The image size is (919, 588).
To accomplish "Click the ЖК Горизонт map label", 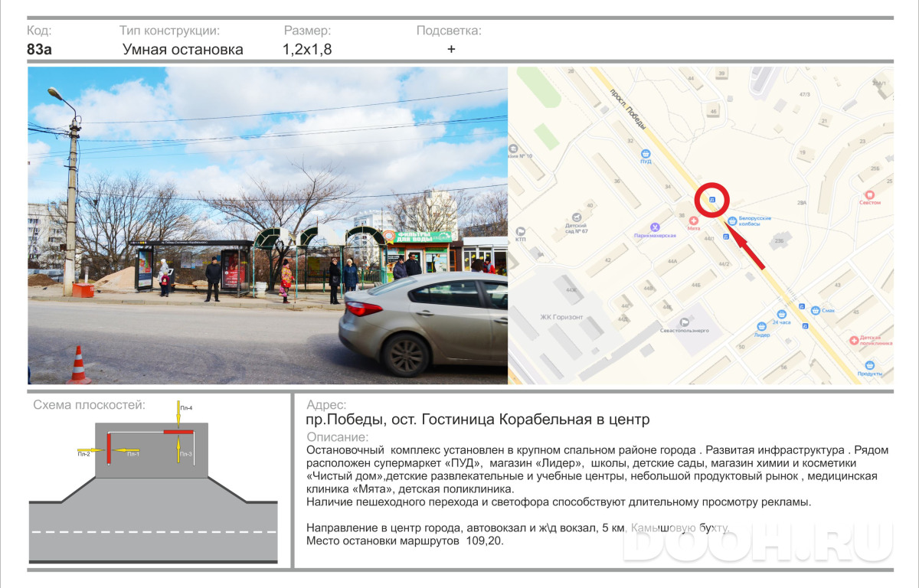I will point(562,317).
